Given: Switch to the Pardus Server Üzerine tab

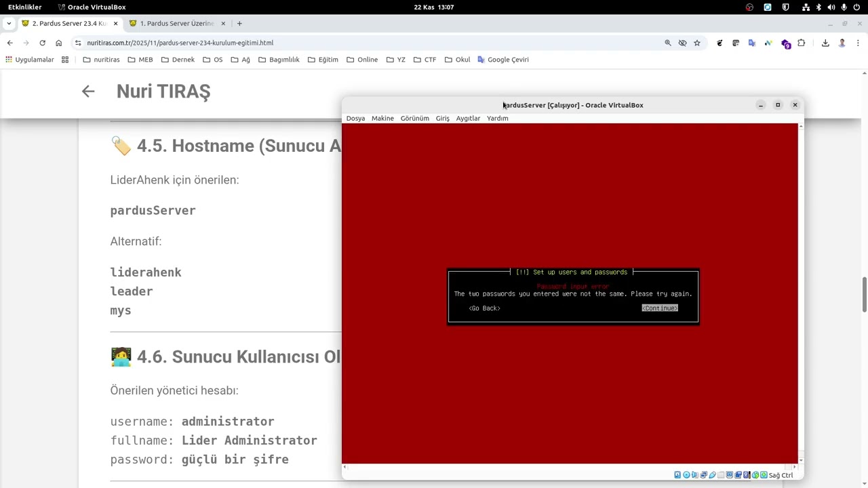Looking at the screenshot, I should click(176, 23).
